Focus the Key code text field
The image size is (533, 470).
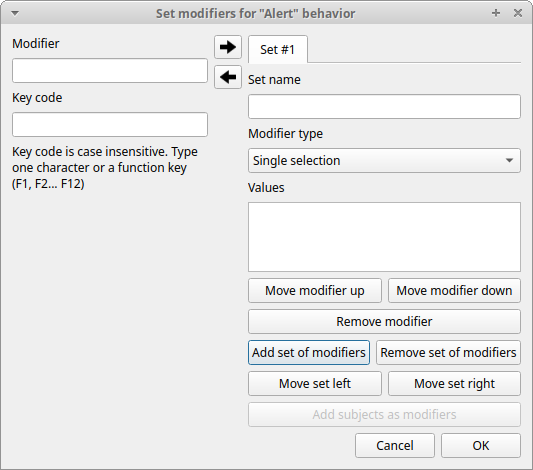point(110,124)
